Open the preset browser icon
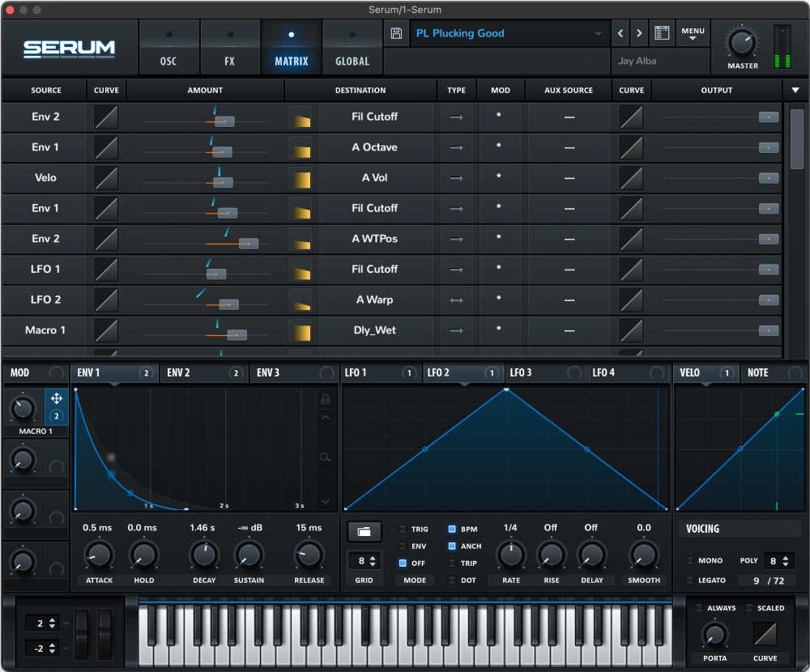This screenshot has width=810, height=672. tap(662, 33)
